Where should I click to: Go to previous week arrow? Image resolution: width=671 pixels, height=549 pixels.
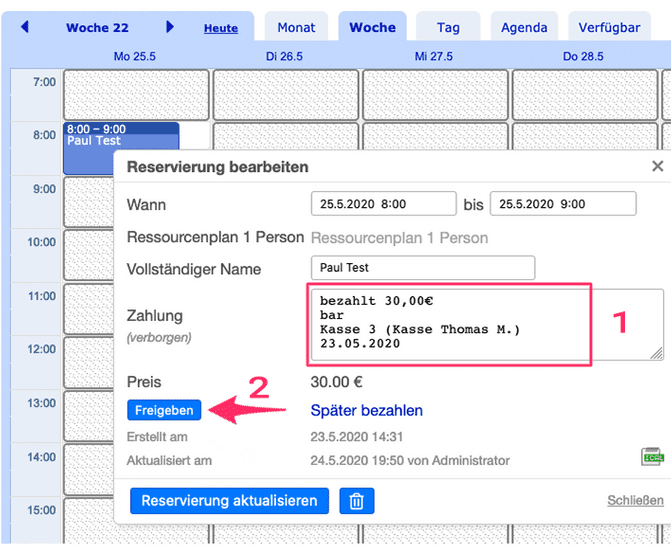25,27
